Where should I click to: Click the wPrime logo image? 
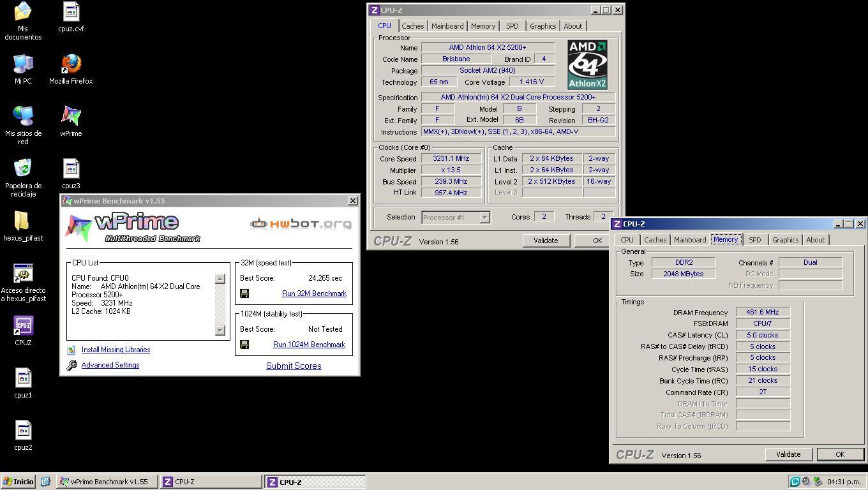(133, 228)
